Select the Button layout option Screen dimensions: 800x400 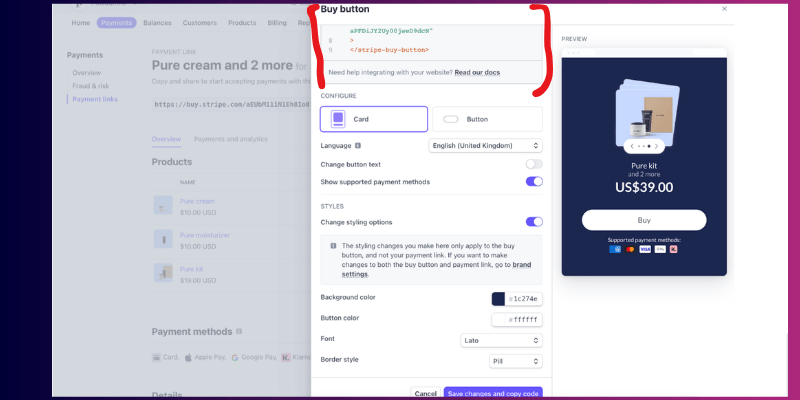click(487, 119)
